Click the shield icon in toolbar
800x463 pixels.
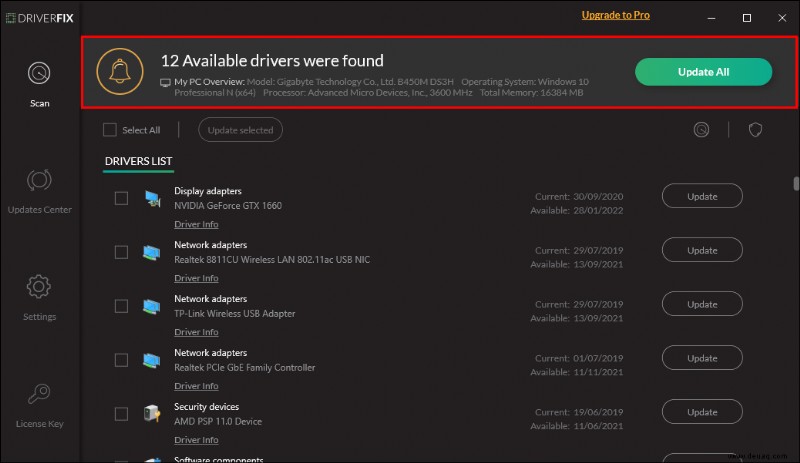point(755,130)
